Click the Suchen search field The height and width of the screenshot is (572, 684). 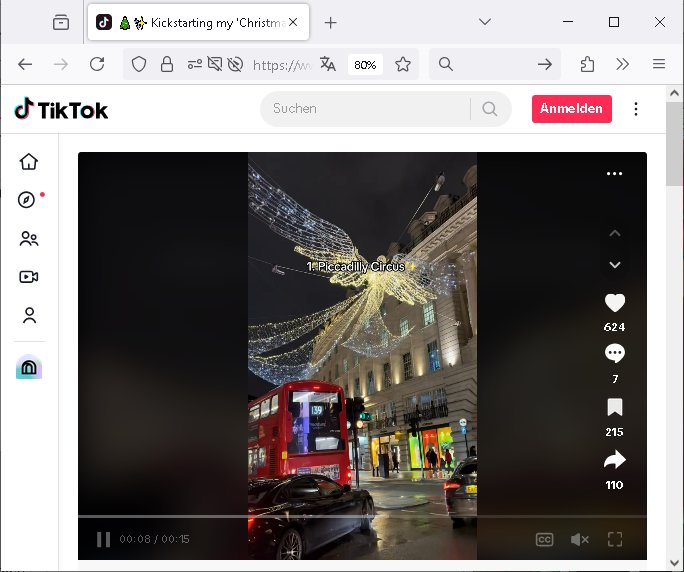click(x=365, y=109)
